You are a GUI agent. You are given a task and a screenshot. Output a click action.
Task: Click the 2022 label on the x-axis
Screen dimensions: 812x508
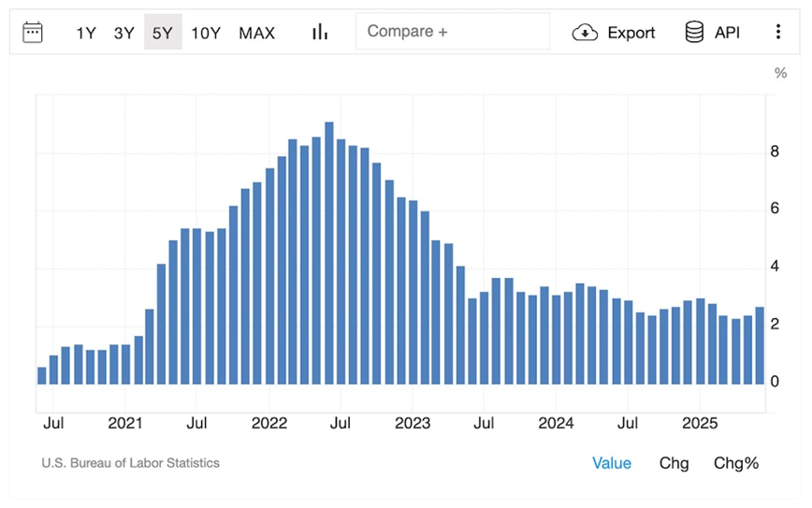tap(268, 423)
